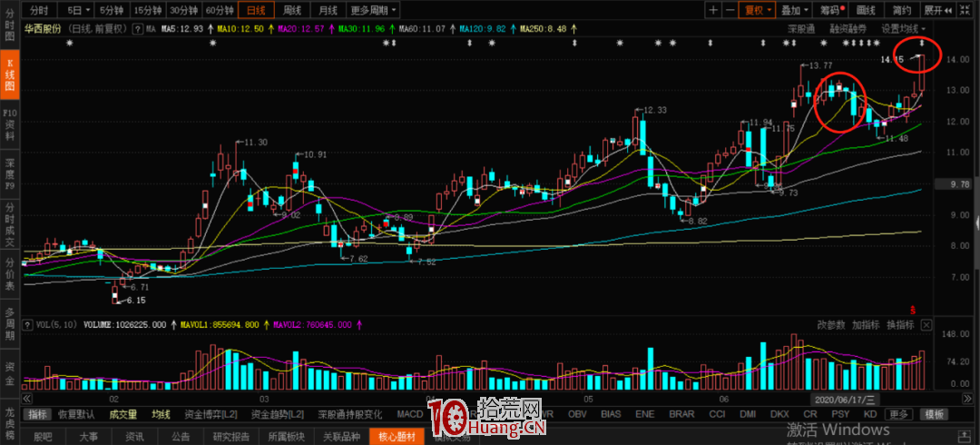This screenshot has width=980, height=445.
Task: Select the 5分钟 period
Action: pyautogui.click(x=112, y=10)
